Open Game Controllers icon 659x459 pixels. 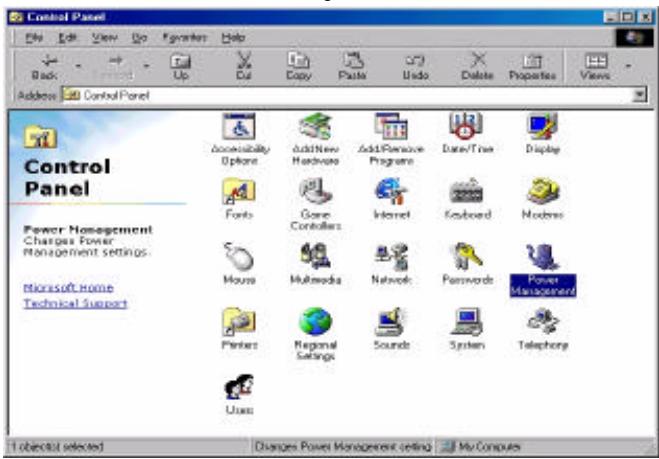[x=315, y=192]
